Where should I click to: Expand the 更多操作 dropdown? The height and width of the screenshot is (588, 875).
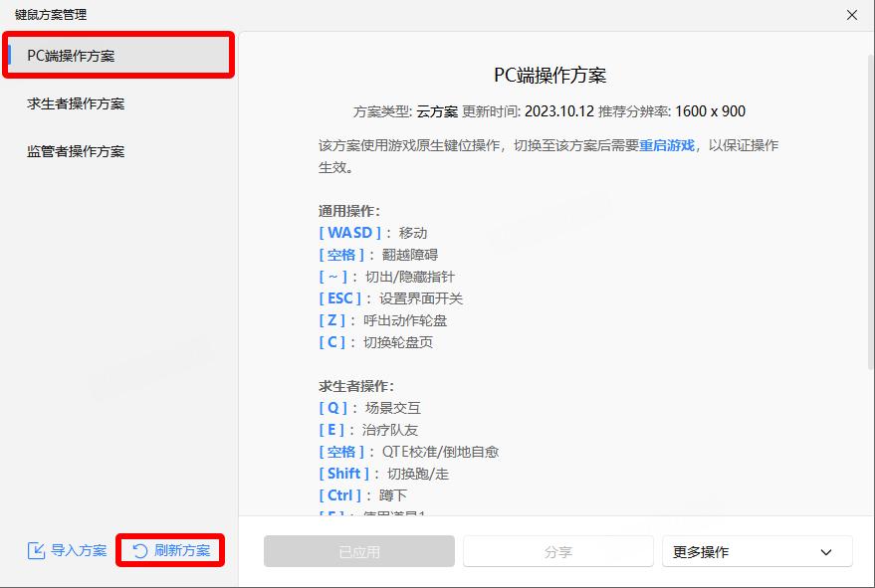click(x=757, y=551)
